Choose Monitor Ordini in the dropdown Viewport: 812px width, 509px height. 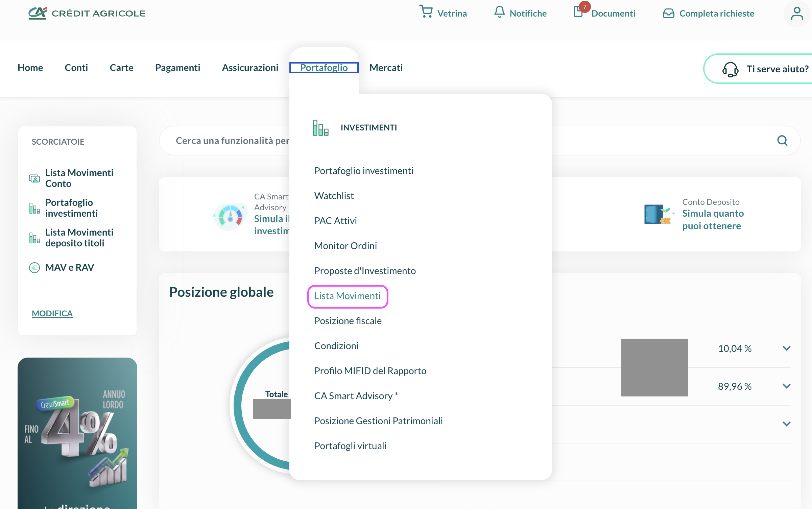(x=345, y=246)
